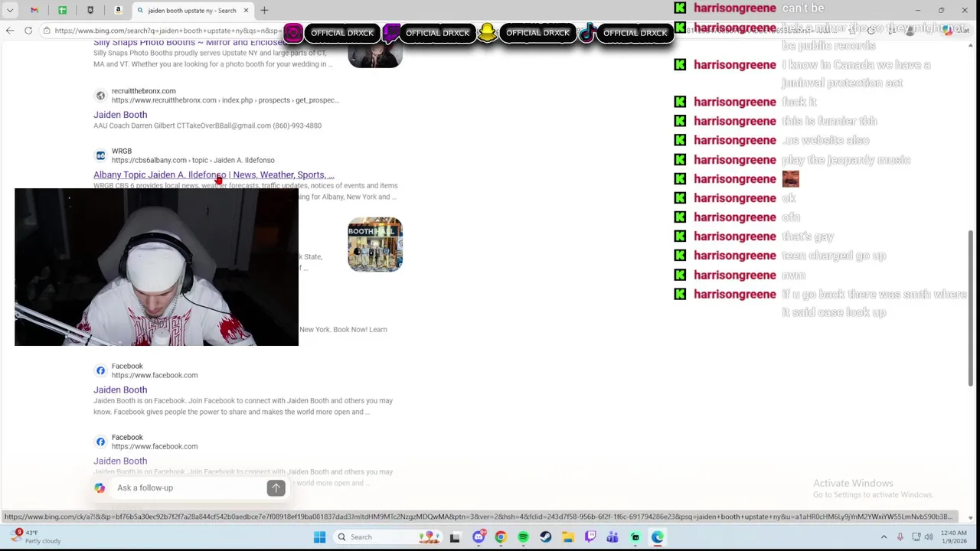The width and height of the screenshot is (980, 551).
Task: Open Steam from the taskbar
Action: 545,537
